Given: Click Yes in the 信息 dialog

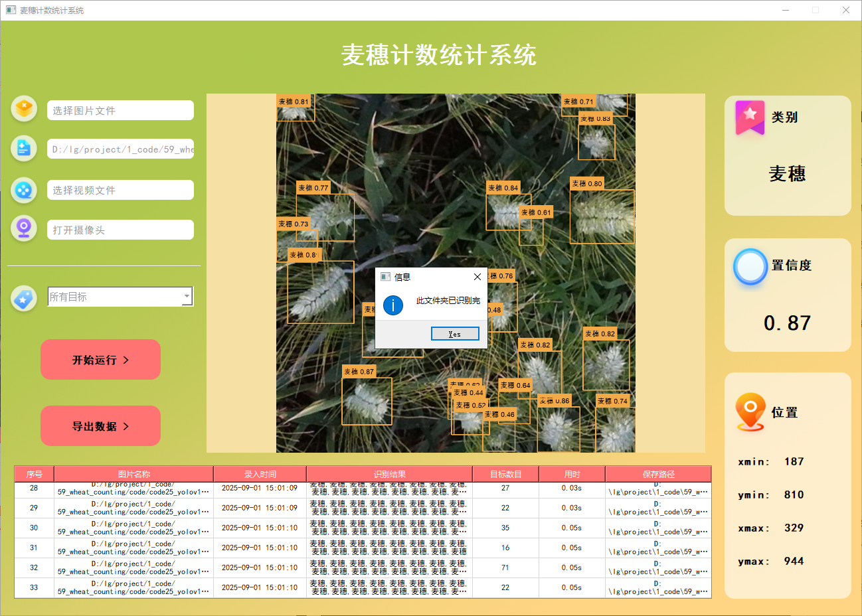Looking at the screenshot, I should (455, 334).
